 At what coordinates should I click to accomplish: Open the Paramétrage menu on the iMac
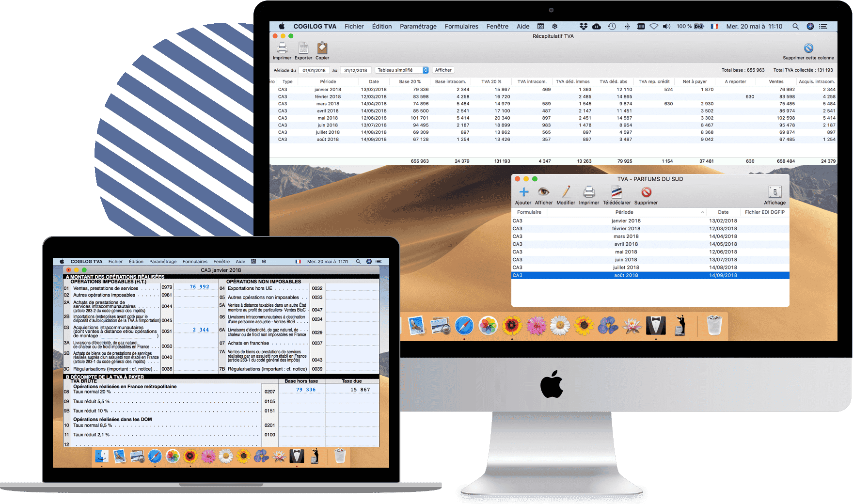coord(418,26)
